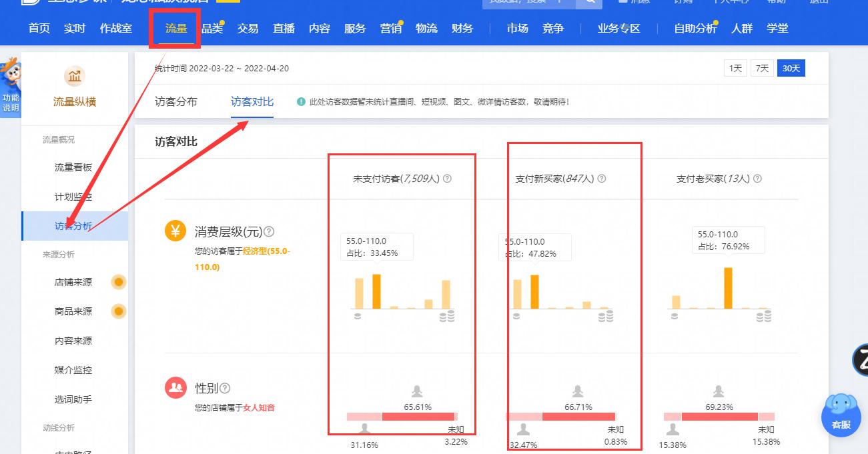This screenshot has width=868, height=454.
Task: Open 自助分析 from the top menu
Action: [695, 29]
